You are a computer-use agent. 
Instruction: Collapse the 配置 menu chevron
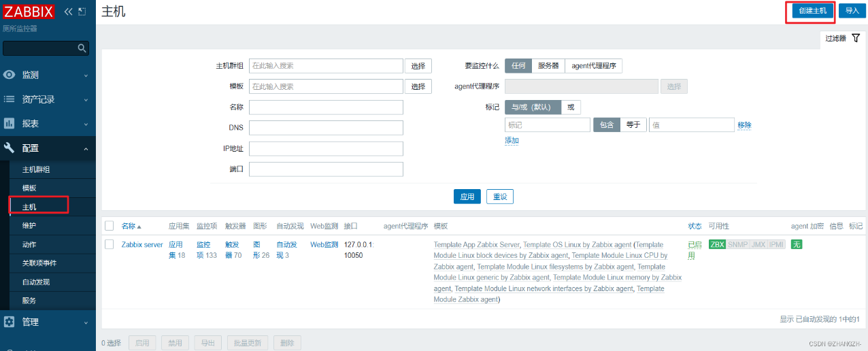coord(86,149)
